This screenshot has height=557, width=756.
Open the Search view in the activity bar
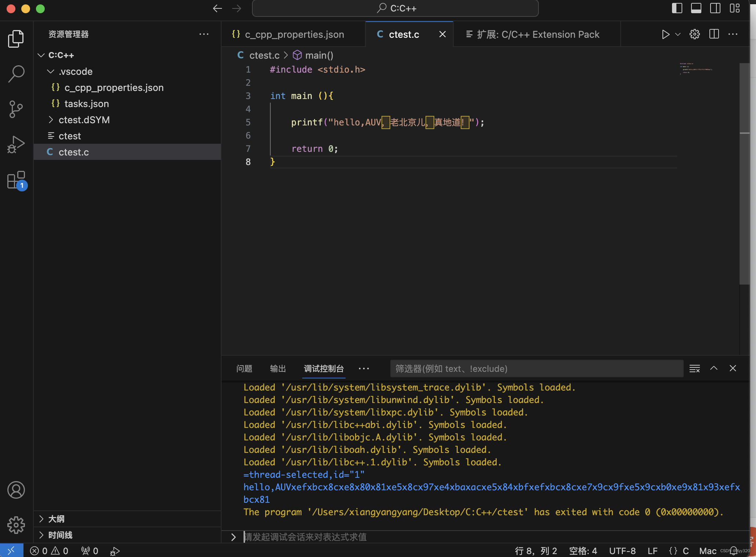[x=16, y=73]
